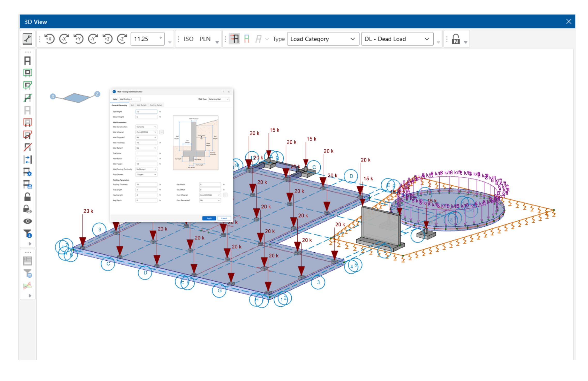Click the unlocked padlock sidebar icon

point(27,197)
